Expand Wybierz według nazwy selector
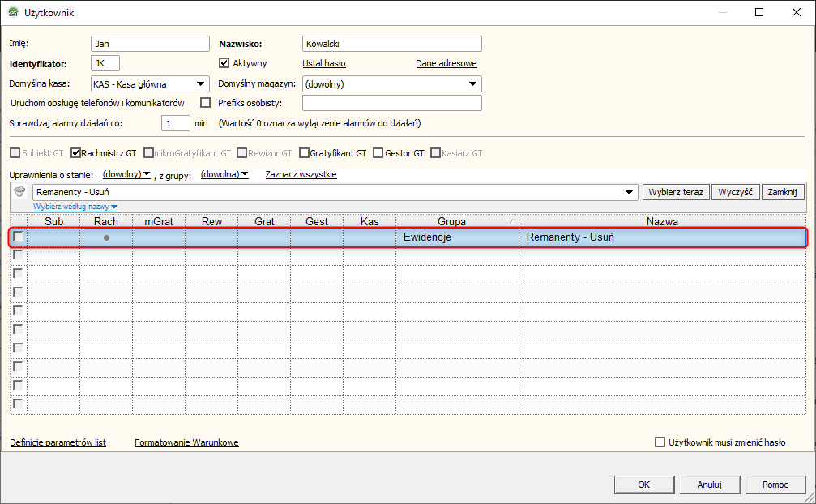The image size is (816, 504). coord(75,207)
